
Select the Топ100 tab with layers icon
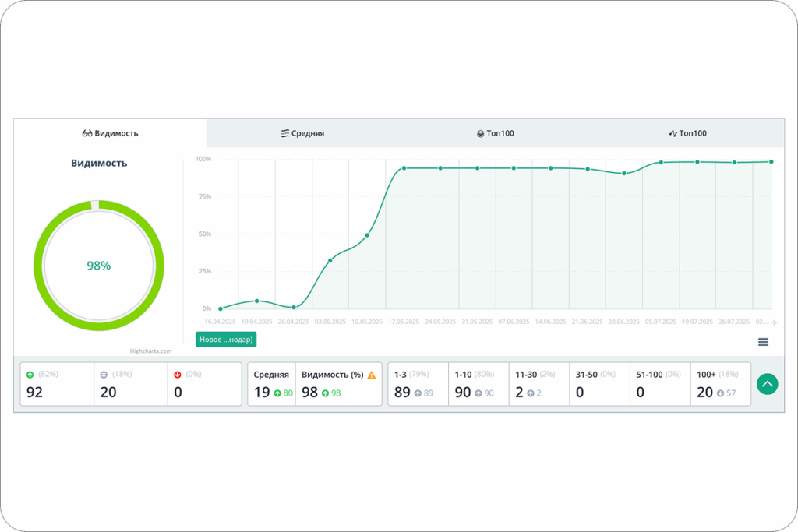point(495,133)
